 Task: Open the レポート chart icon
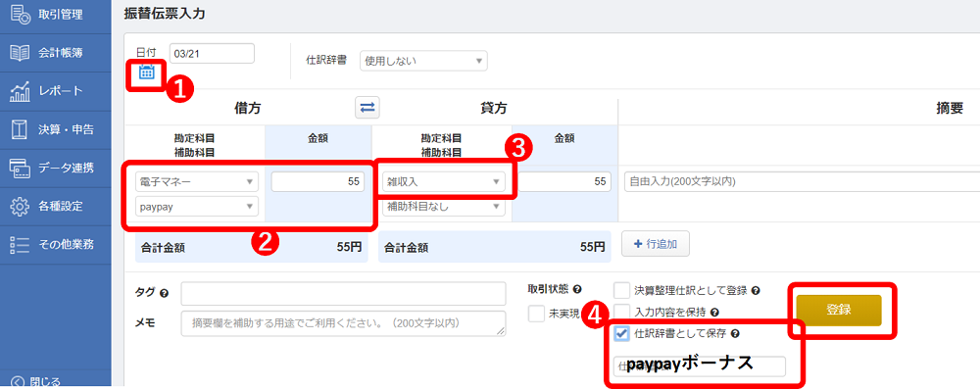point(20,91)
